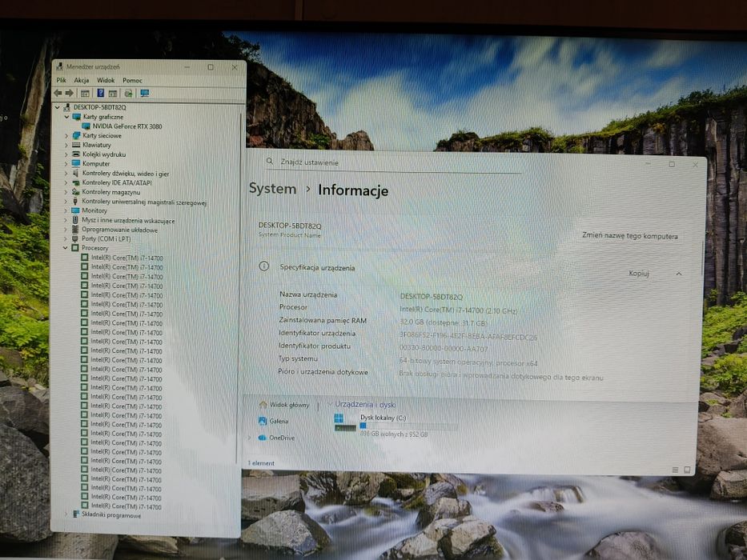The width and height of the screenshot is (747, 560).
Task: Click the Znajdź ustawienie search field
Action: pos(393,162)
